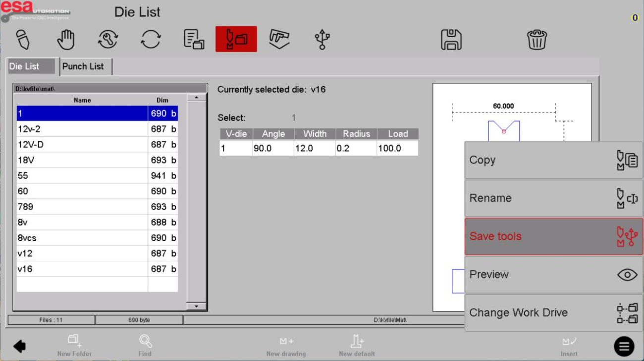Switch to the Punch List tab
The width and height of the screenshot is (644, 361).
[83, 66]
